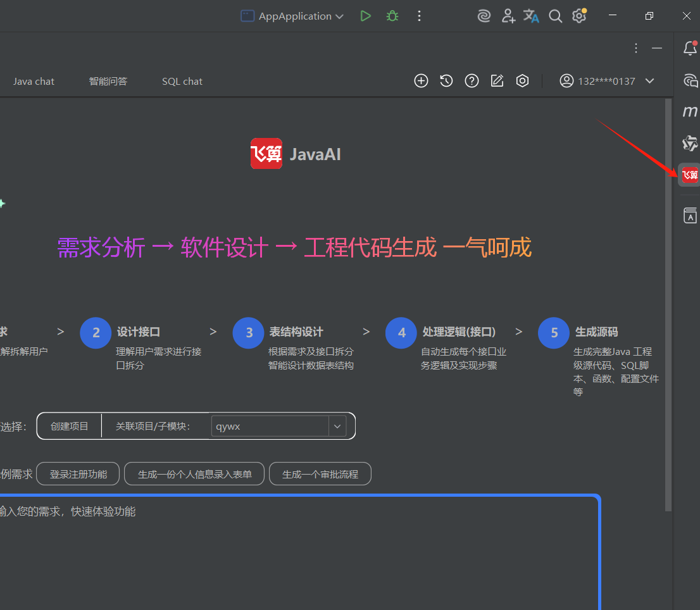Click the 表结构设计 step title
The image size is (700, 610).
296,332
